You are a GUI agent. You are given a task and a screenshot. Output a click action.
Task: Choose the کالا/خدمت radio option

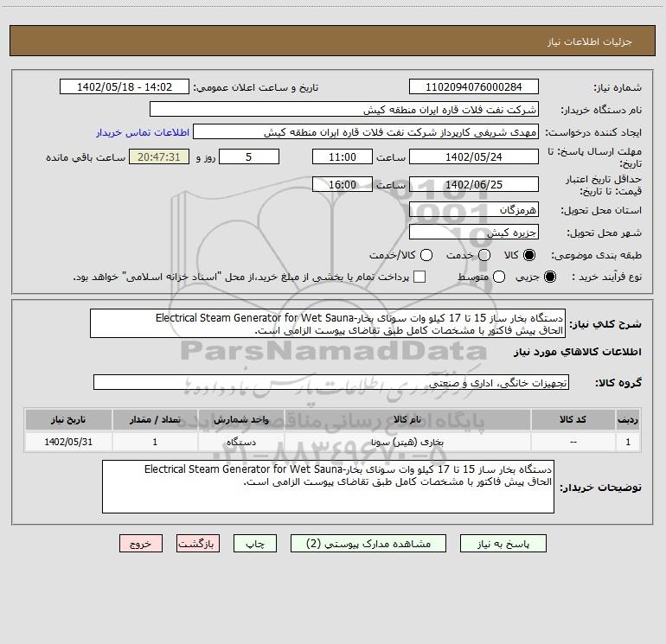(x=426, y=255)
